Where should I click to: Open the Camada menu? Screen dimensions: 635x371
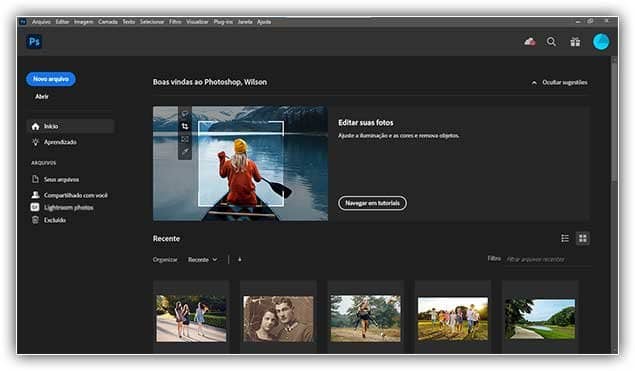click(108, 22)
